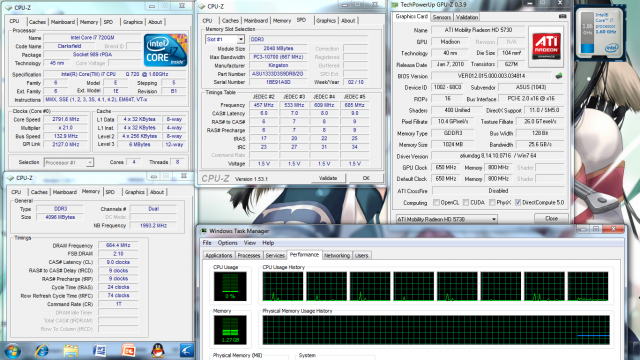The width and height of the screenshot is (640, 360).
Task: Click the BIOS version value in GPU-Z
Action: (491, 76)
